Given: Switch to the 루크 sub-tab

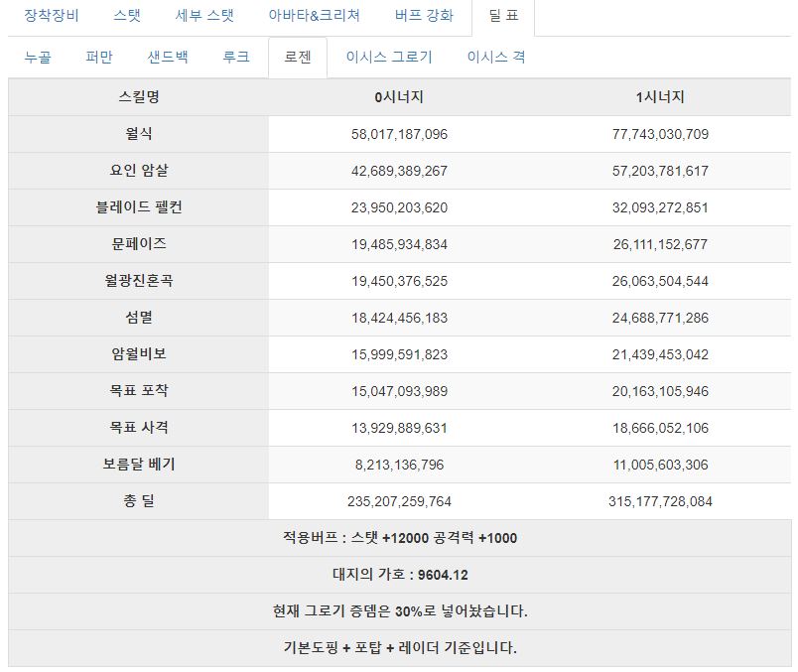Looking at the screenshot, I should coord(236,57).
